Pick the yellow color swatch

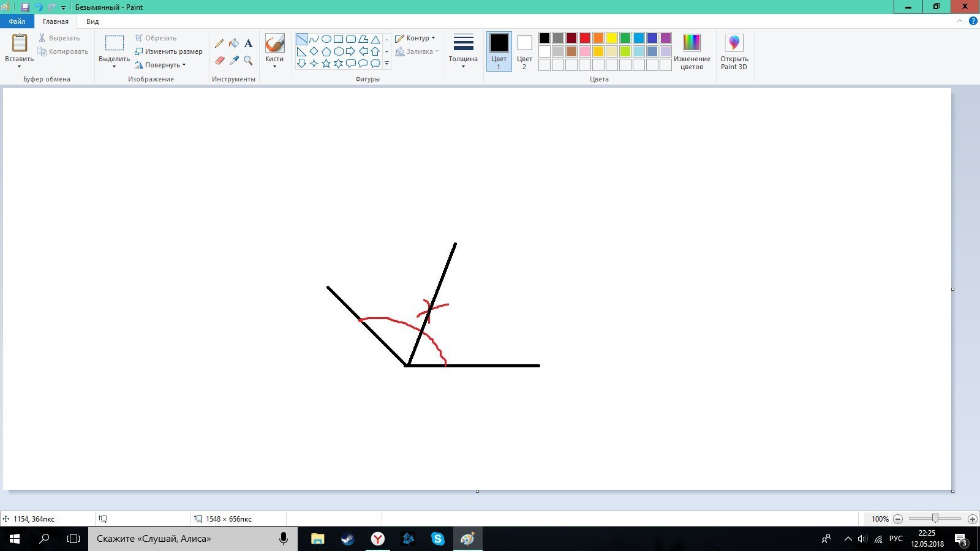(x=612, y=38)
